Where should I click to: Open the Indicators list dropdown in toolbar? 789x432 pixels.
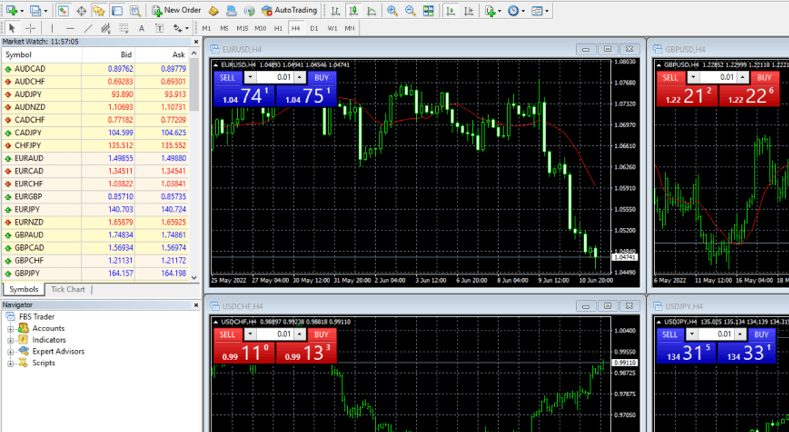(493, 10)
